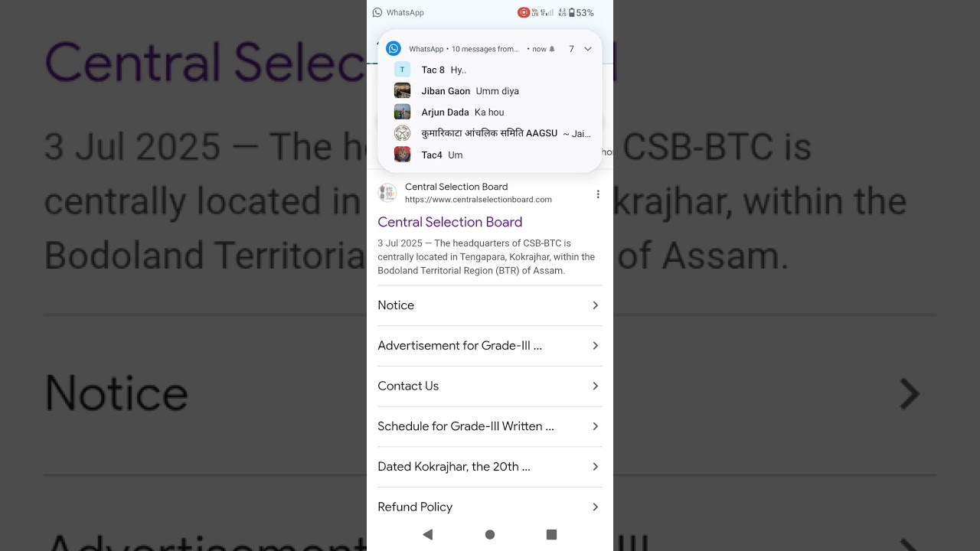
Task: Tap Android home navigation button
Action: coord(490,534)
